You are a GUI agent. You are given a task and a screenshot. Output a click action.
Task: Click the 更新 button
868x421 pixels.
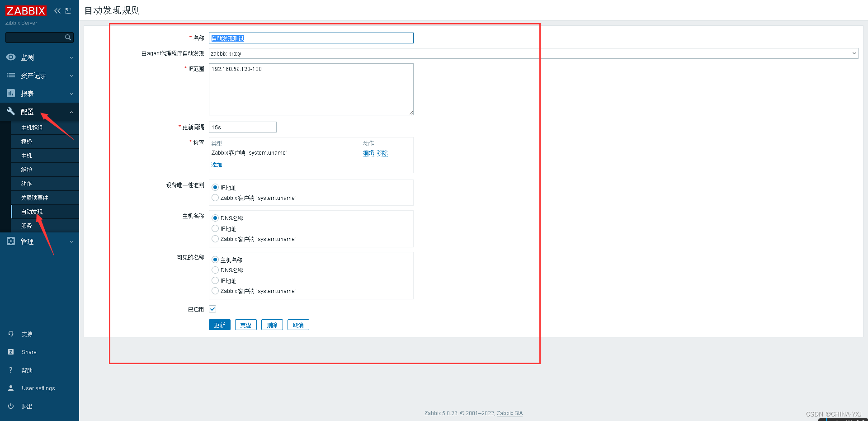point(220,325)
